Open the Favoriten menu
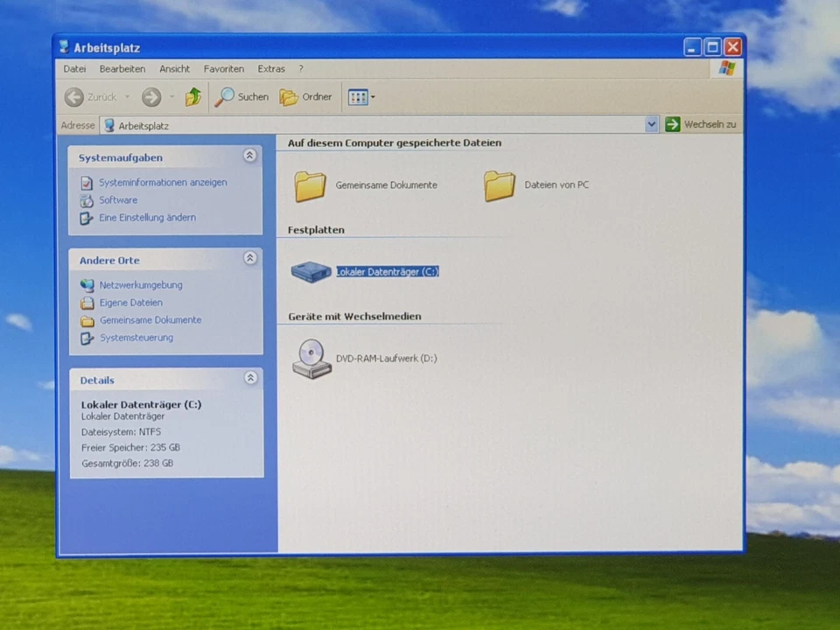840x630 pixels. point(223,68)
